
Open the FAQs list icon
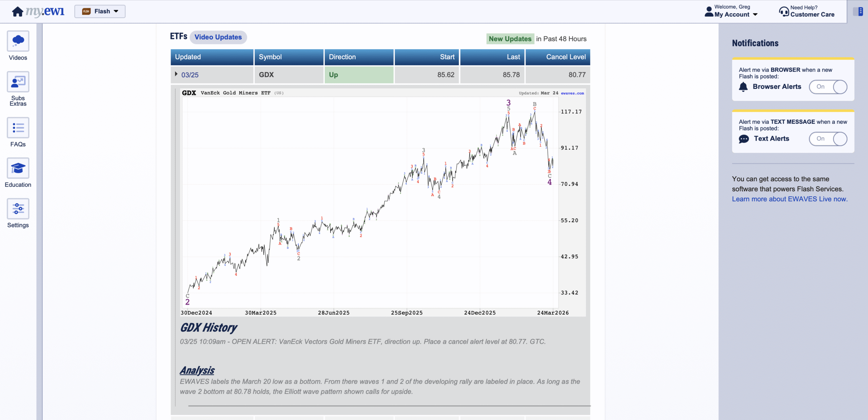(x=18, y=128)
